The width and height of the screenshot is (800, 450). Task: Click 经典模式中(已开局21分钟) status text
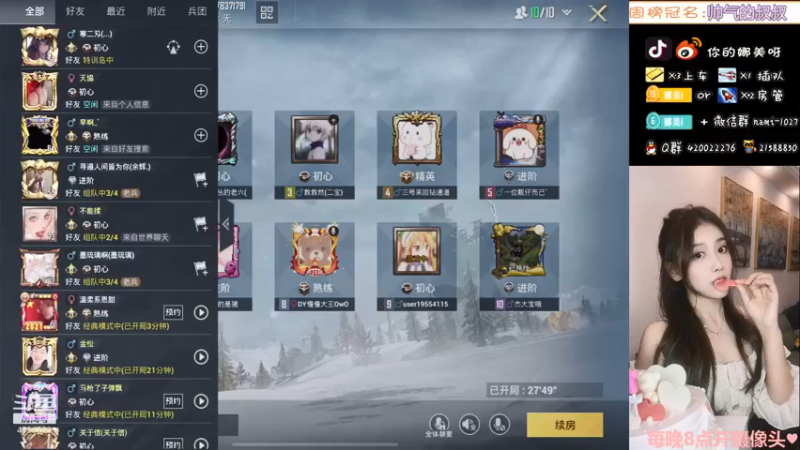(128, 370)
